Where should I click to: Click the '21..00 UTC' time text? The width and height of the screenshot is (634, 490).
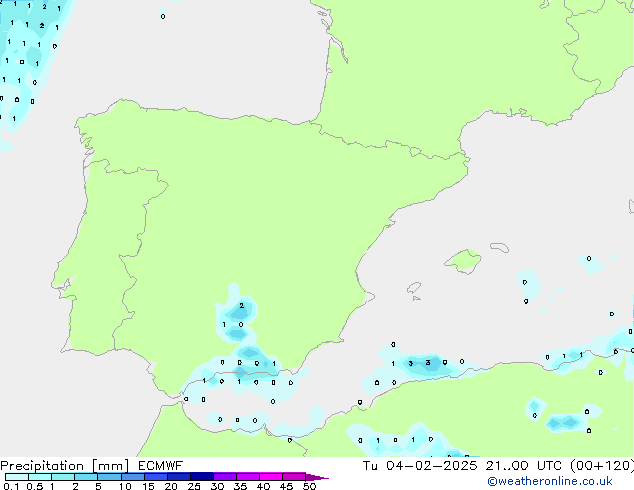(x=523, y=466)
